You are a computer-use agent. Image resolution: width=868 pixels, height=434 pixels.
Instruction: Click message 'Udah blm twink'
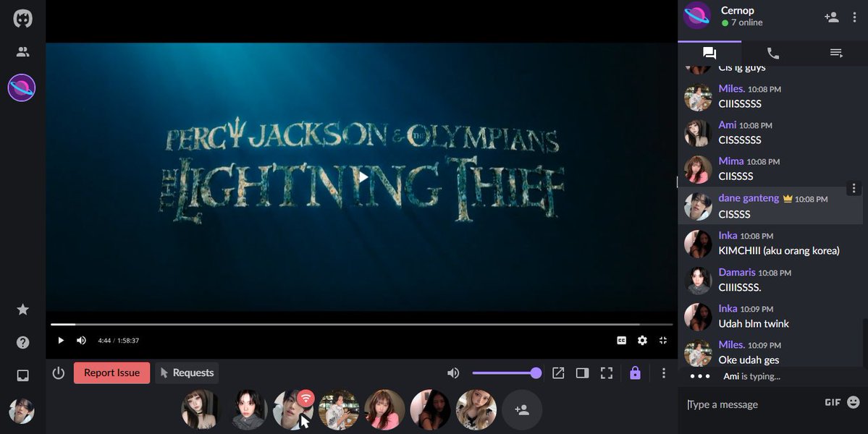(x=754, y=323)
